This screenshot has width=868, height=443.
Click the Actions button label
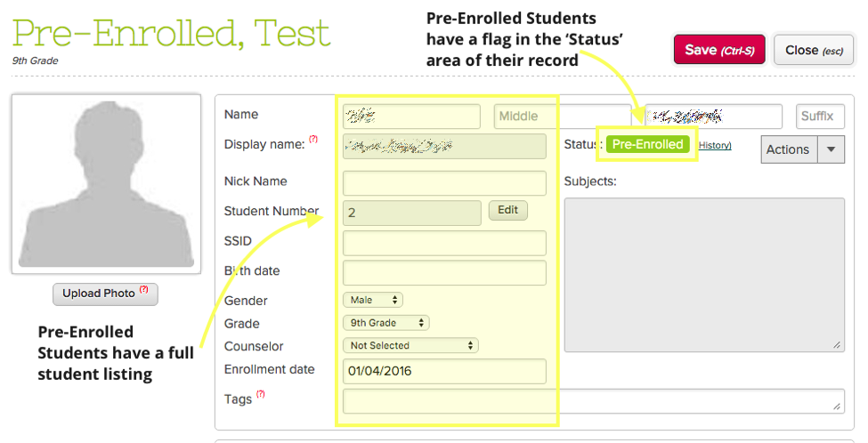[789, 149]
